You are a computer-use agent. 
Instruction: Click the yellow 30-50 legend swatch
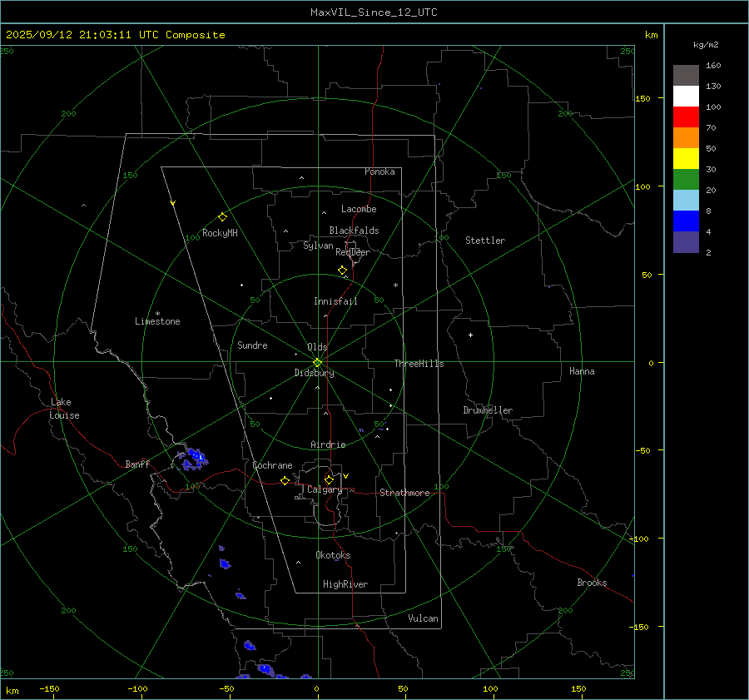pyautogui.click(x=686, y=159)
